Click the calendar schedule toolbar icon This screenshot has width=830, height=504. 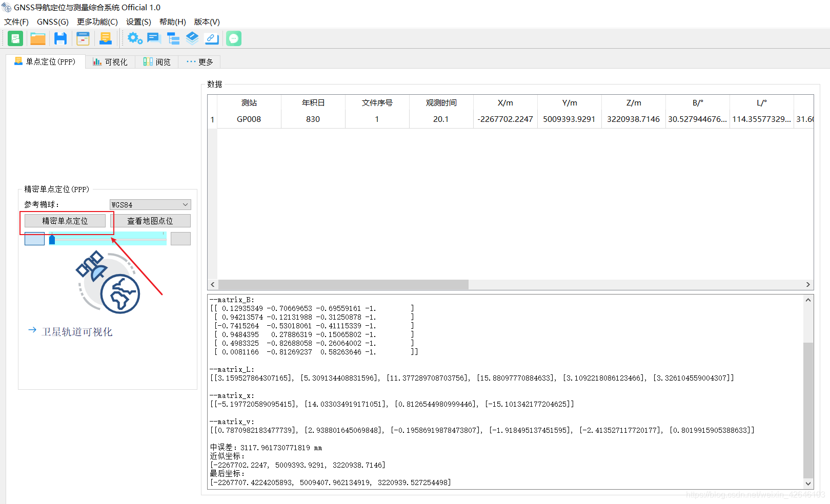click(x=83, y=38)
